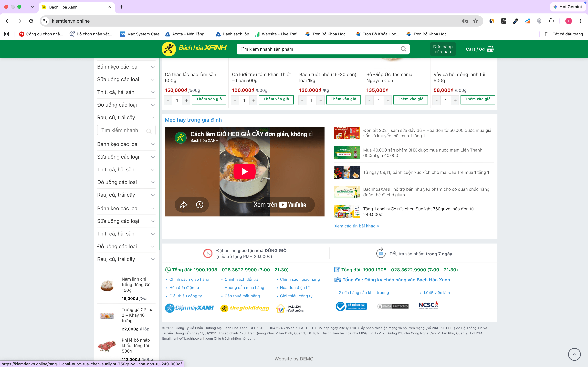Screen dimensions: 588x367
Task: Open the Liên Thành nước mắm article link
Action: click(423, 153)
